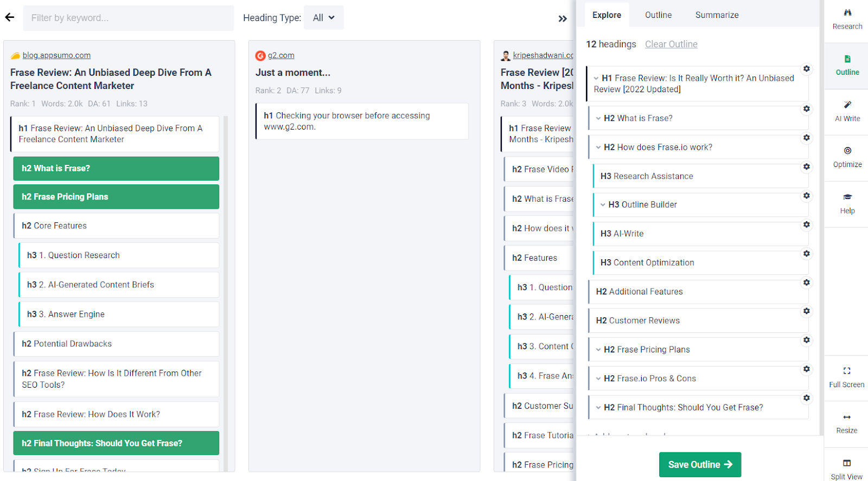This screenshot has height=481, width=868.
Task: Select 'h3 4. Frase An' heading in Kripesh card
Action: coord(541,376)
